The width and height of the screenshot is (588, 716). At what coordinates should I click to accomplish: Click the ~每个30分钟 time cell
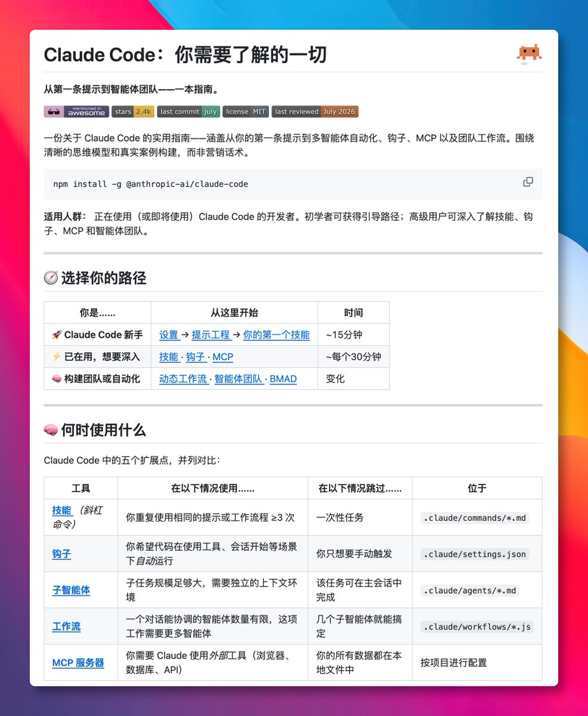click(x=354, y=357)
